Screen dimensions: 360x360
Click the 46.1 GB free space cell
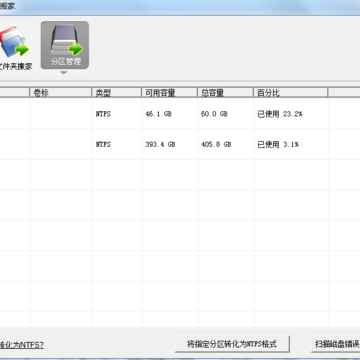pos(170,114)
